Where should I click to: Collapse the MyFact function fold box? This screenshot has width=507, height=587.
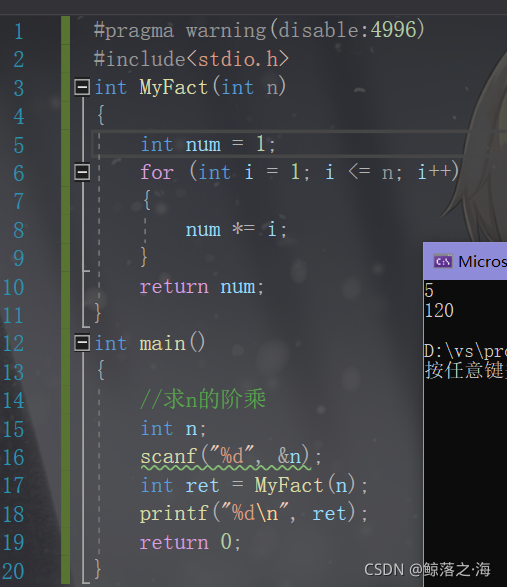82,87
